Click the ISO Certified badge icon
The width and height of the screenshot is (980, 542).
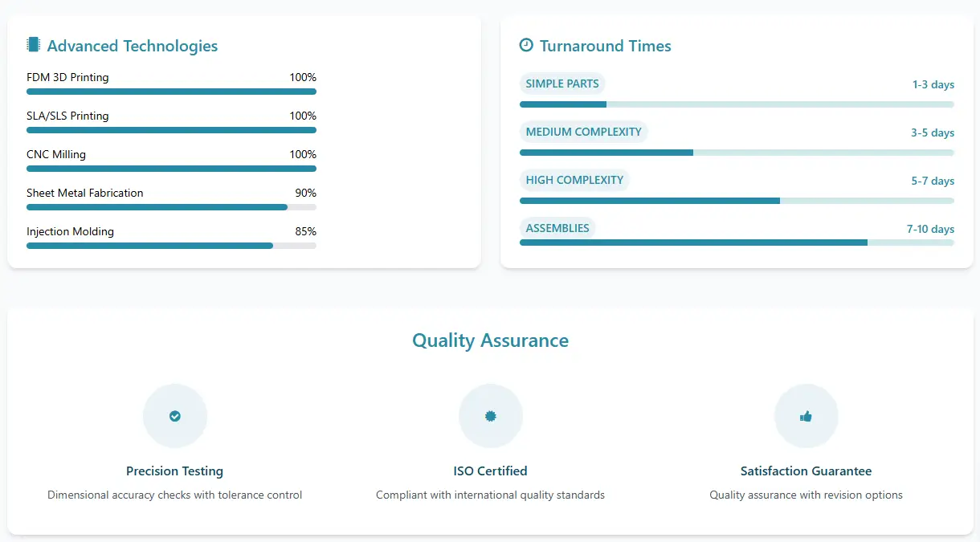(491, 416)
